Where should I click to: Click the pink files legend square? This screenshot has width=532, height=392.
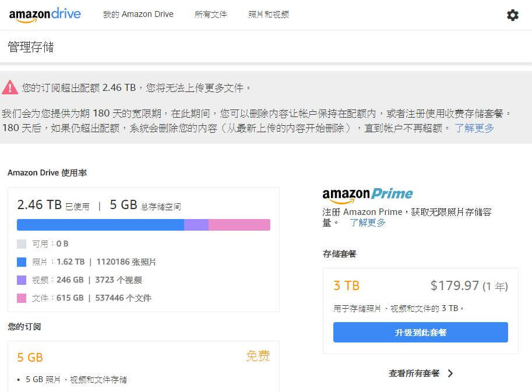coord(22,298)
